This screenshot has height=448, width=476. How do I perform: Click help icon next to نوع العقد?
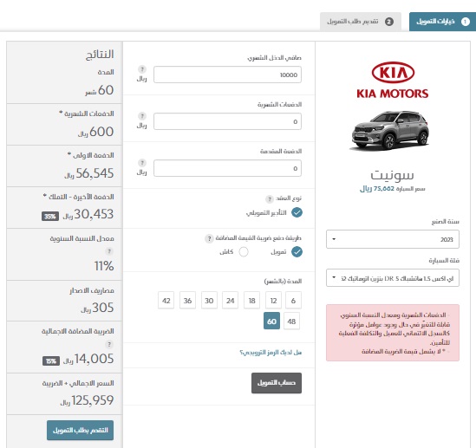(x=270, y=199)
